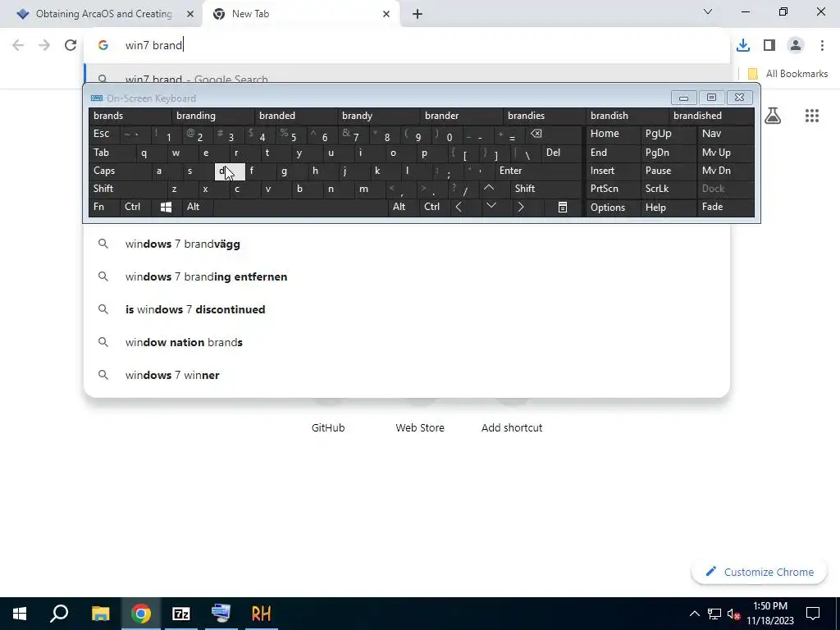
Task: Open On-Screen Keyboard taskbar icon
Action: pyautogui.click(x=221, y=614)
